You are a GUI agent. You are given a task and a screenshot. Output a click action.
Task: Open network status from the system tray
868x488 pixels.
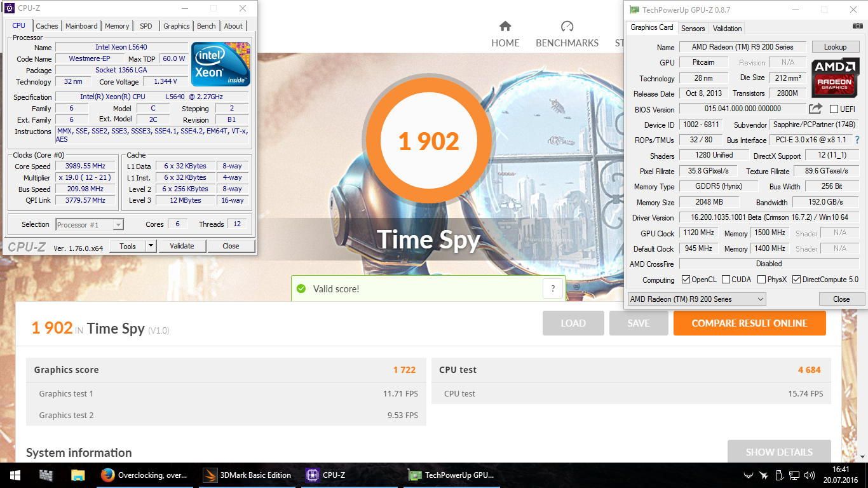[795, 475]
